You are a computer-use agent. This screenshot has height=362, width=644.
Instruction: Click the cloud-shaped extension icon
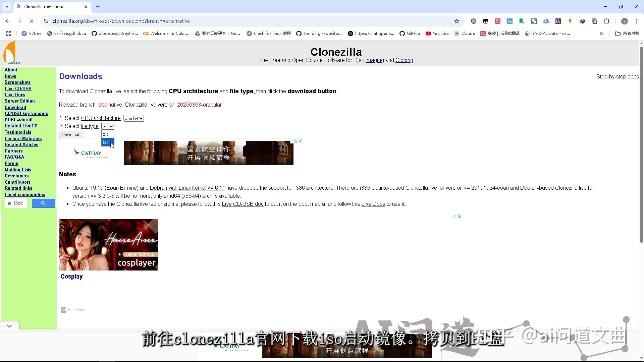[546, 21]
